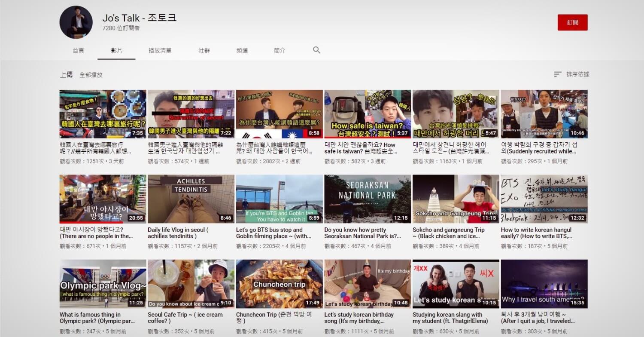Open the Seoraksan National Park video thumbnail

pyautogui.click(x=367, y=198)
